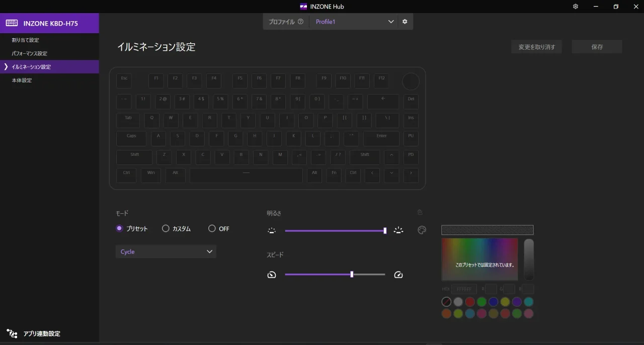Select the Enter key on keyboard diagram
The image size is (644, 345).
381,138
